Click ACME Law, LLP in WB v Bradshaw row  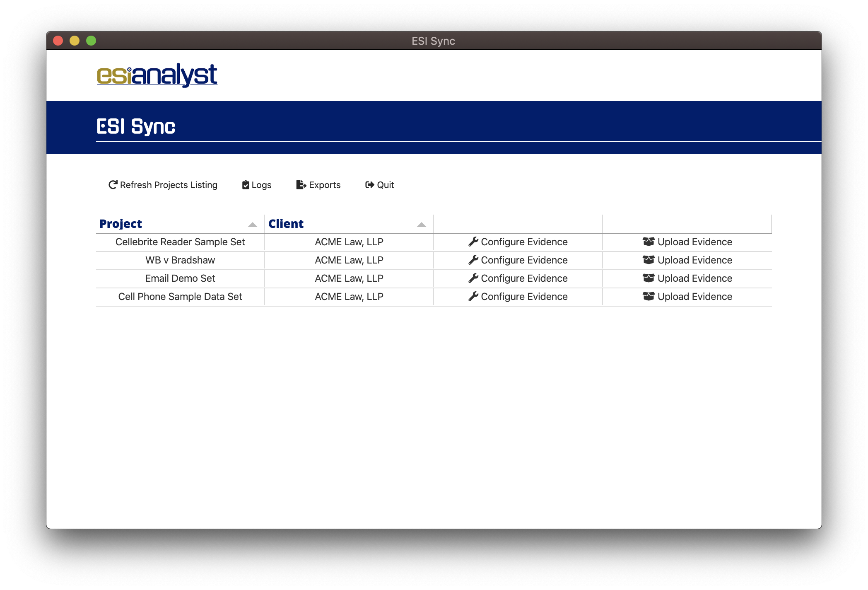349,260
